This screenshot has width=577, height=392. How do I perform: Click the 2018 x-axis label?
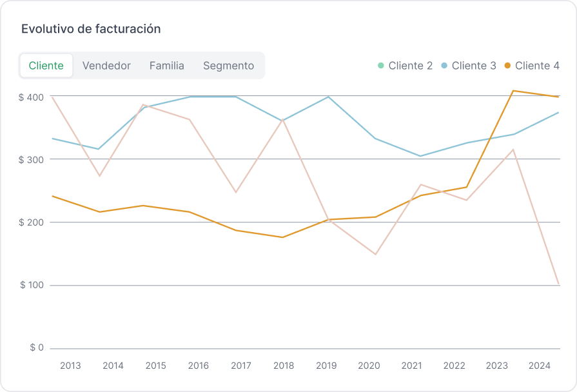284,366
